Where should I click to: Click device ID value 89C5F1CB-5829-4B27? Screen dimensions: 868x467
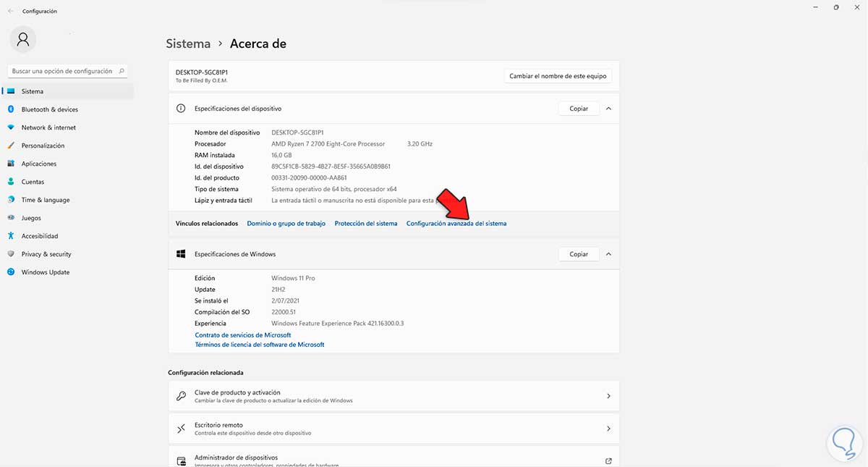pos(331,167)
